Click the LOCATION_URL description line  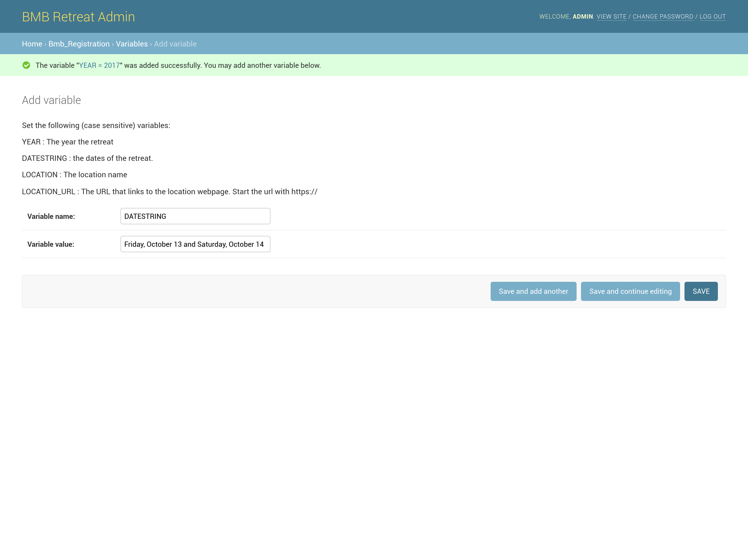169,191
